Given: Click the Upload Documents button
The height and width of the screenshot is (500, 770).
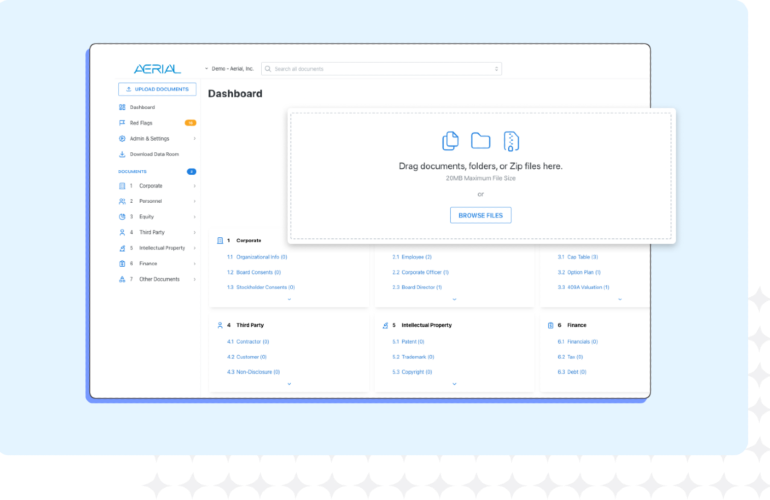Looking at the screenshot, I should click(x=157, y=89).
